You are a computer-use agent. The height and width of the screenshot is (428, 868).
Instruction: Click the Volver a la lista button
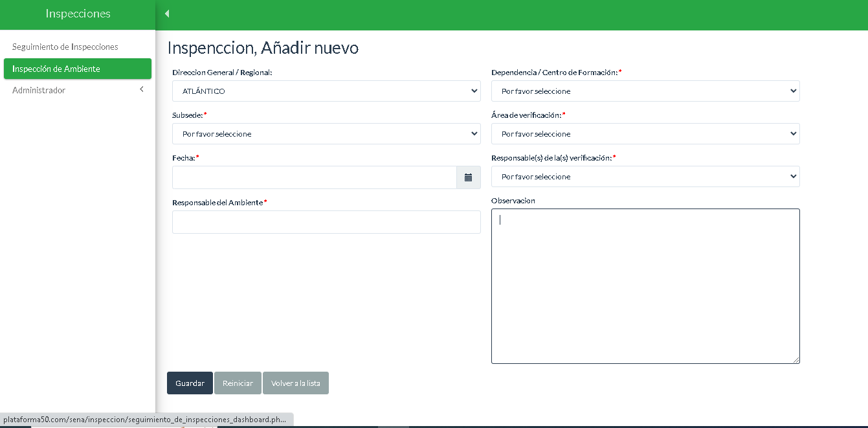click(295, 383)
